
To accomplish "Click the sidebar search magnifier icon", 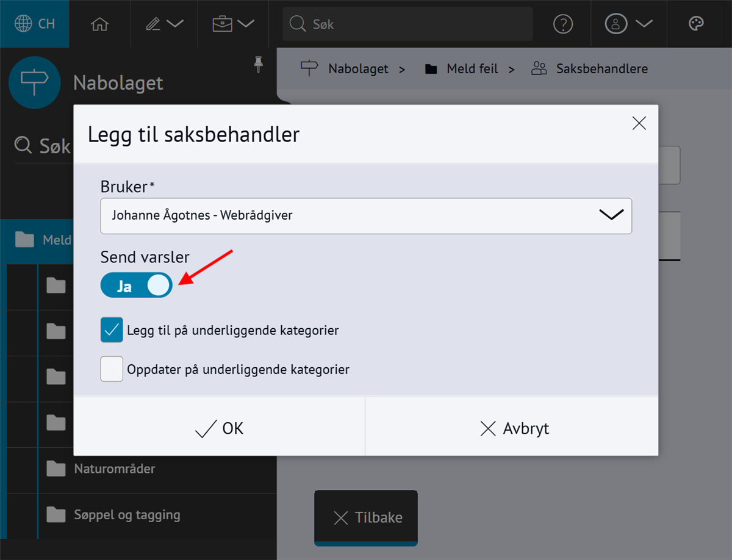I will pos(23,146).
